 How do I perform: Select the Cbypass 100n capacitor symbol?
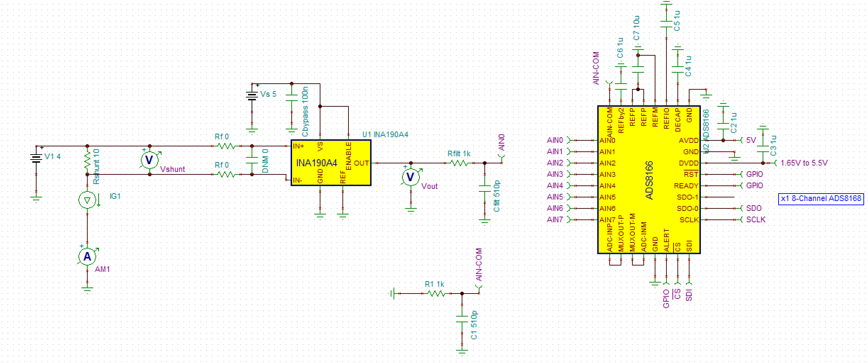click(x=292, y=98)
